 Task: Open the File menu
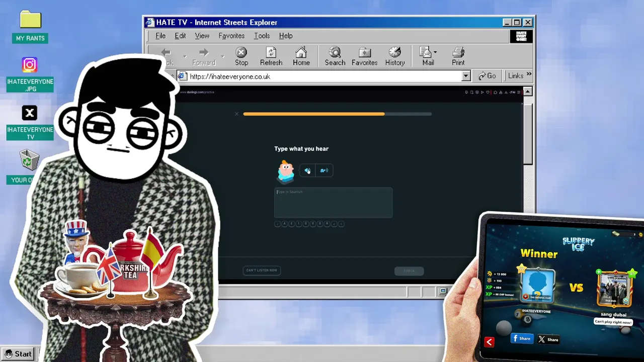coord(160,36)
